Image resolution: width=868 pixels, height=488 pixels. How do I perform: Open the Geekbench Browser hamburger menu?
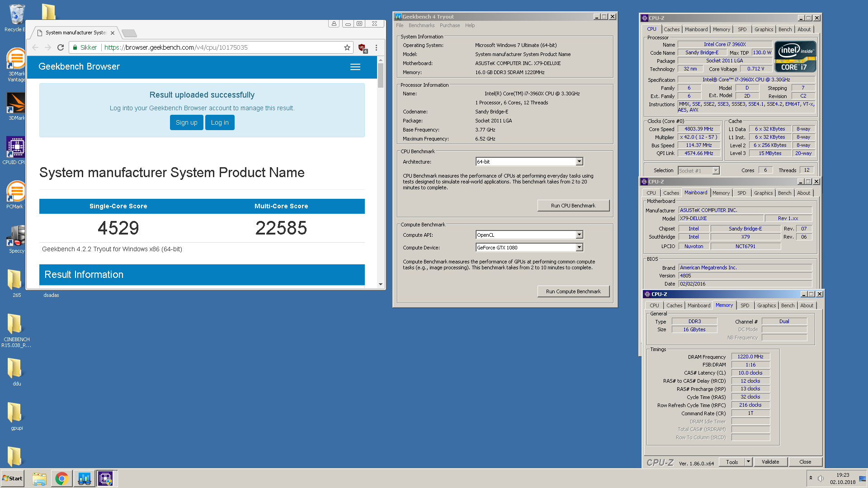click(x=355, y=67)
